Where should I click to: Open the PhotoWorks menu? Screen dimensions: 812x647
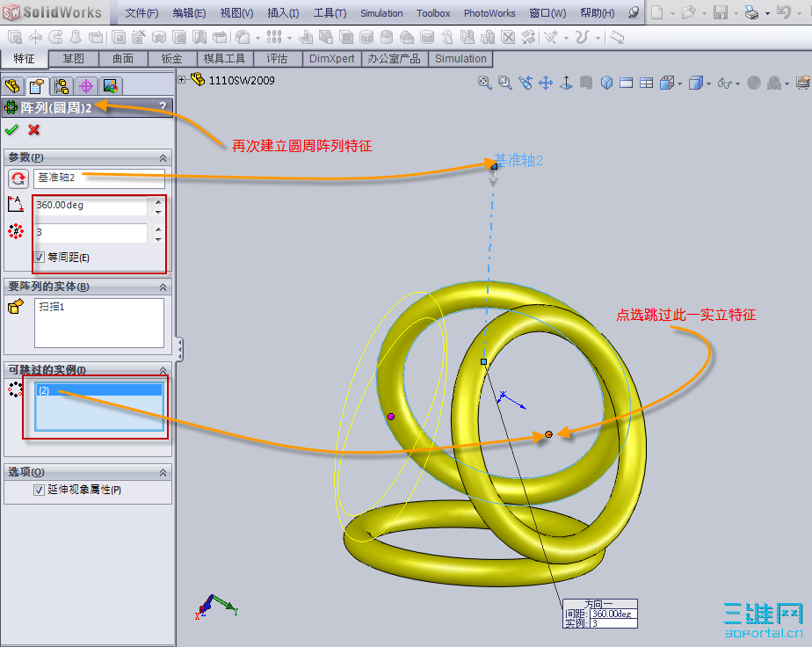click(489, 13)
